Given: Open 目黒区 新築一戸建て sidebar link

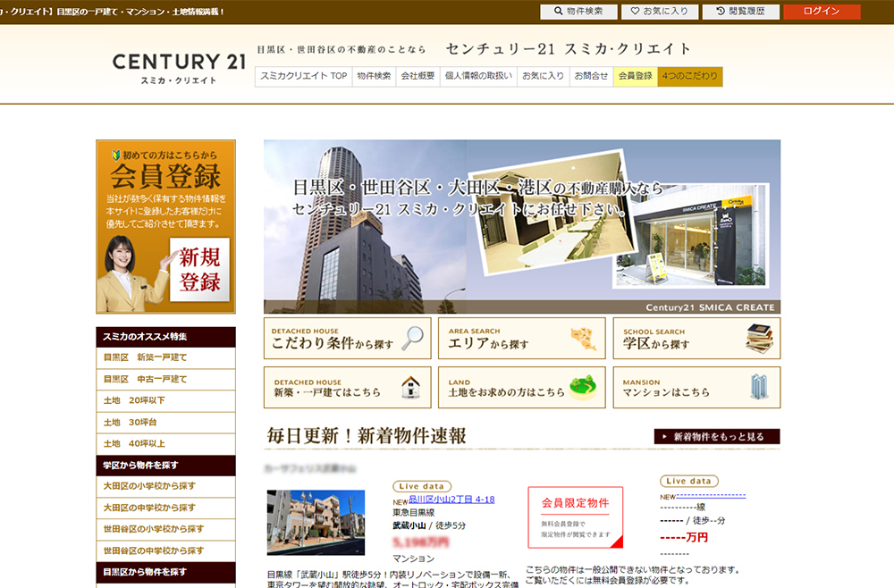Looking at the screenshot, I should (166, 357).
